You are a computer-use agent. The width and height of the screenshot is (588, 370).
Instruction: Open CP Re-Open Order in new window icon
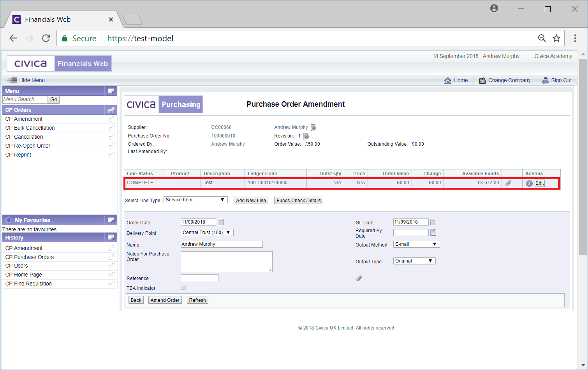tap(112, 146)
